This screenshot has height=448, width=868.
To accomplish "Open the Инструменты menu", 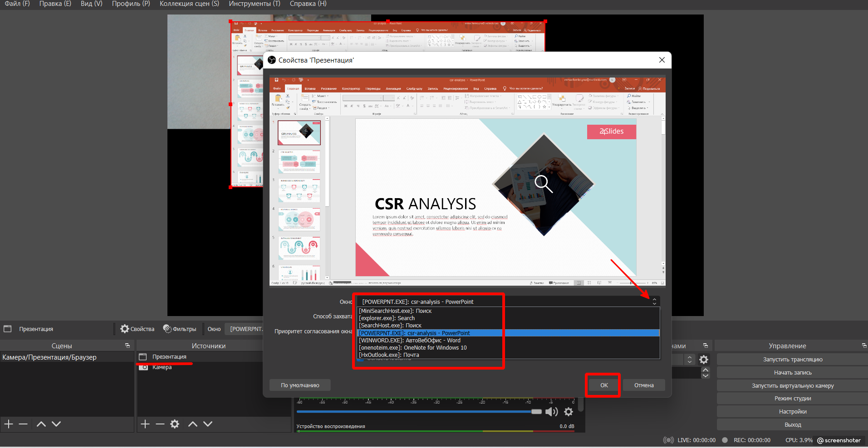I will coord(254,4).
